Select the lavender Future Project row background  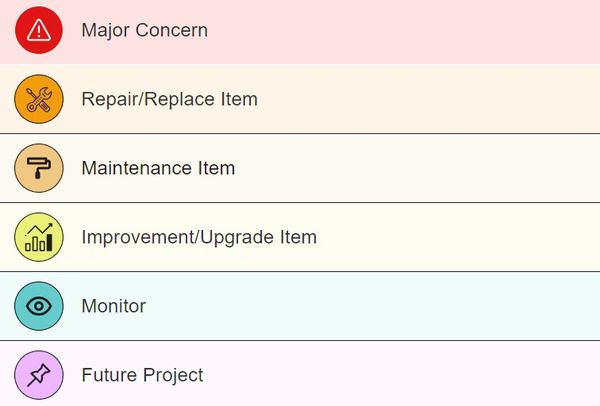click(300, 373)
